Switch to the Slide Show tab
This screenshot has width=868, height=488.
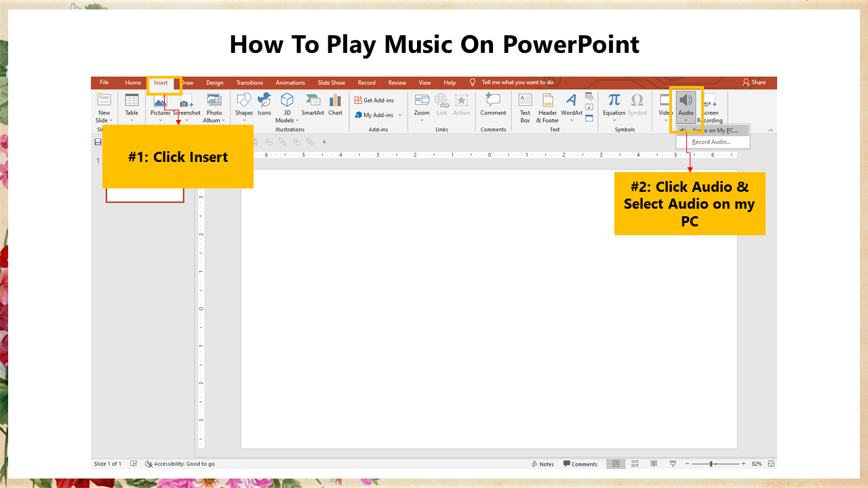coord(332,83)
